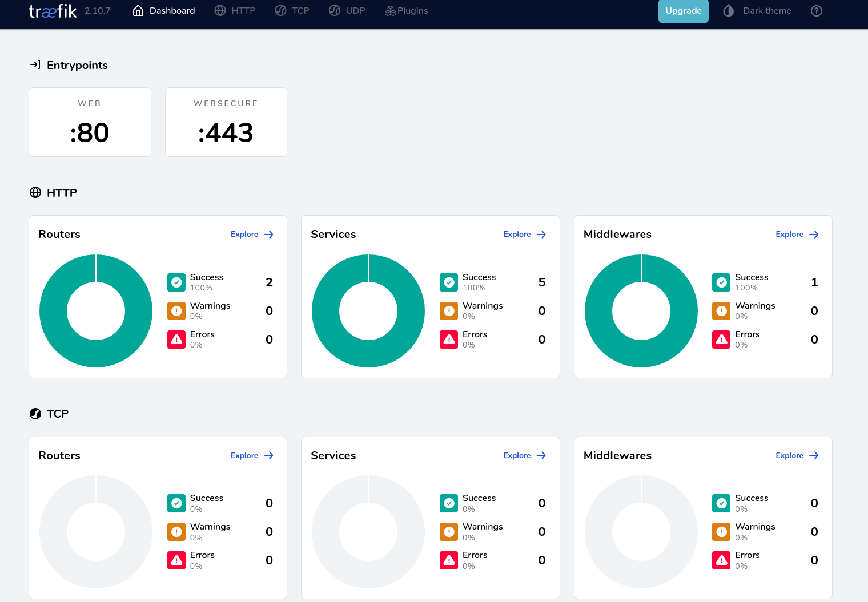The height and width of the screenshot is (602, 868).
Task: Click HTTP Routers Warnings orange icon
Action: (x=176, y=311)
